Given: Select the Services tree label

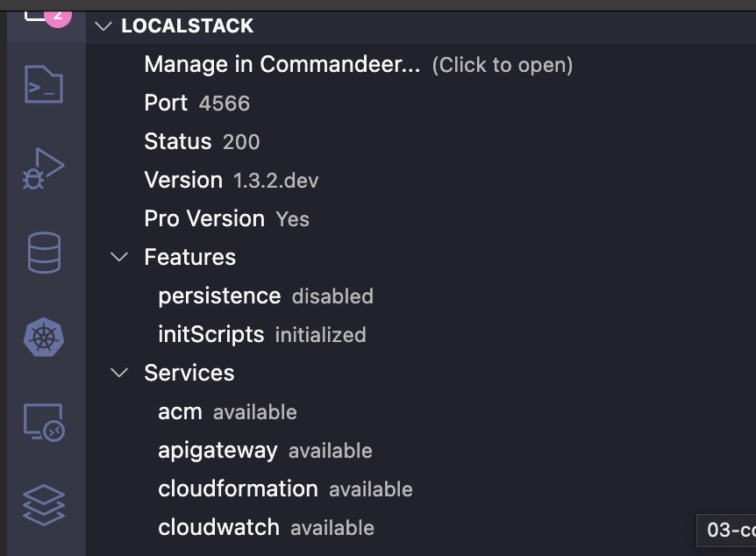Looking at the screenshot, I should click(x=189, y=373).
